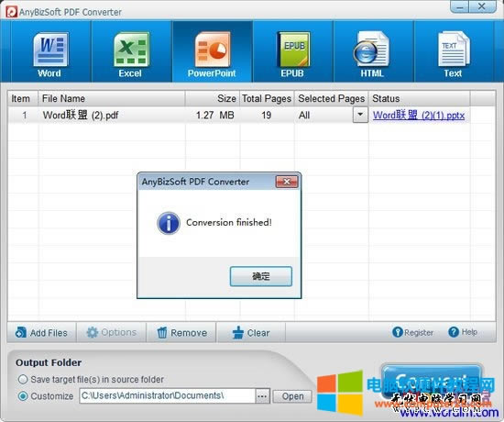Browse output folder with the ellipsis button
This screenshot has width=504, height=422.
pyautogui.click(x=262, y=396)
